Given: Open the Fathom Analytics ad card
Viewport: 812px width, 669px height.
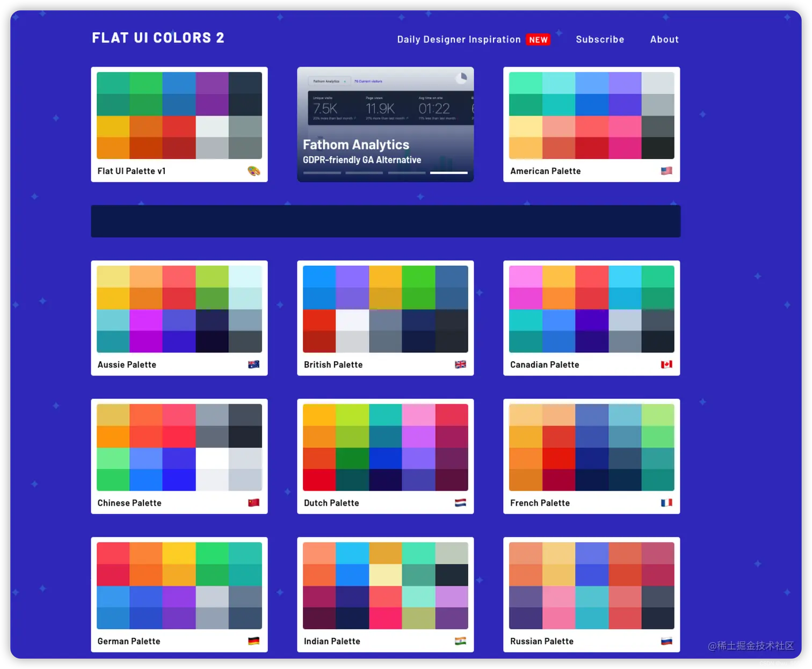Looking at the screenshot, I should (x=386, y=124).
